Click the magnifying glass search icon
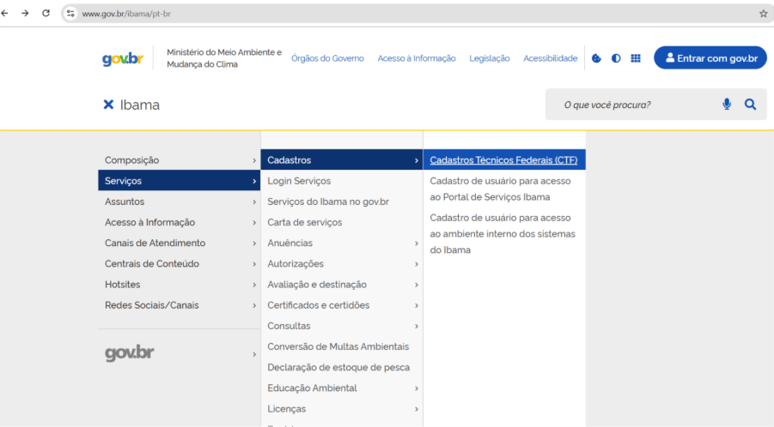This screenshot has height=427, width=774. (750, 104)
